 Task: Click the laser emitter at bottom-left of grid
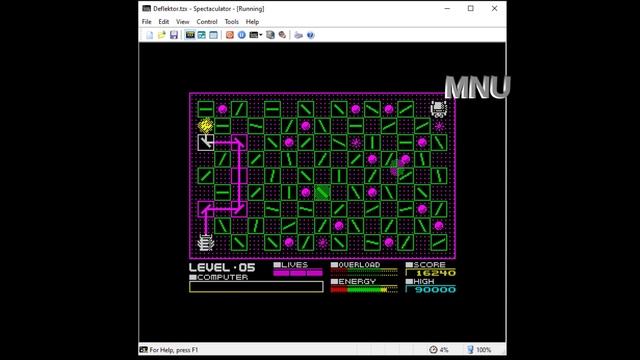(x=206, y=242)
